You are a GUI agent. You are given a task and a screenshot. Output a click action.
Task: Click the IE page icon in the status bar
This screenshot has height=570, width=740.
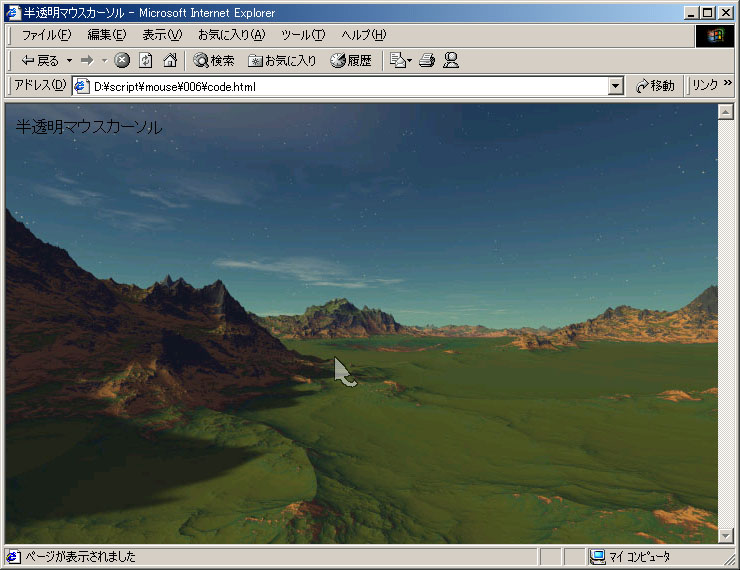click(x=13, y=557)
